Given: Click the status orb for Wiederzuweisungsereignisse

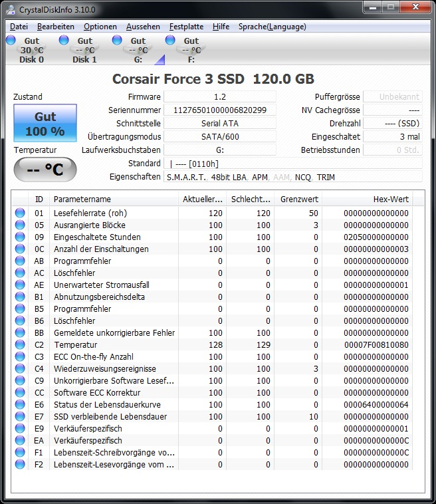Looking at the screenshot, I should click(20, 368).
